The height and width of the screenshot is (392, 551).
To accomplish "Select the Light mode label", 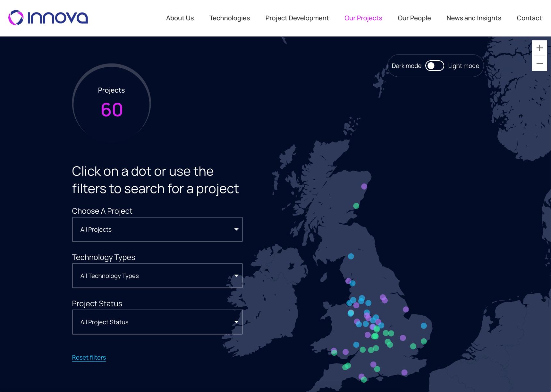I will click(x=463, y=66).
